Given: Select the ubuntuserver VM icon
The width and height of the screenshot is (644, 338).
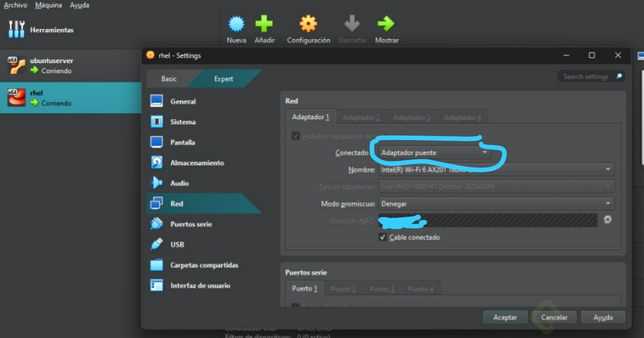Looking at the screenshot, I should click(16, 65).
